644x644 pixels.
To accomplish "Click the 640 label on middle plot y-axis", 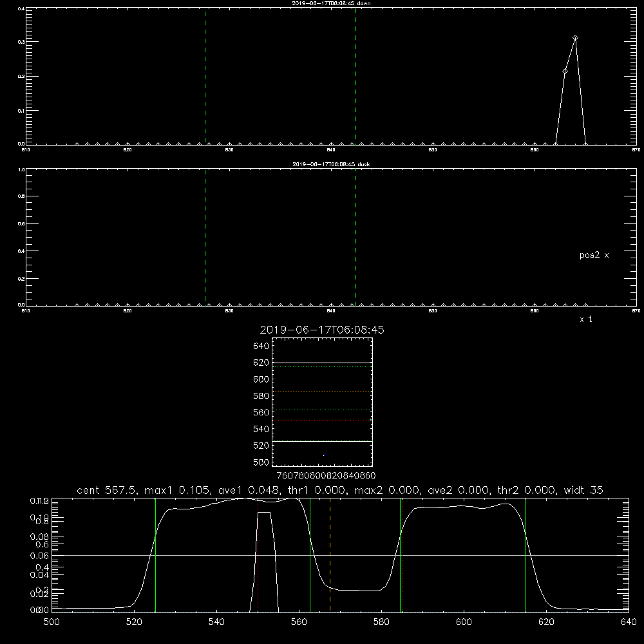I will click(261, 346).
